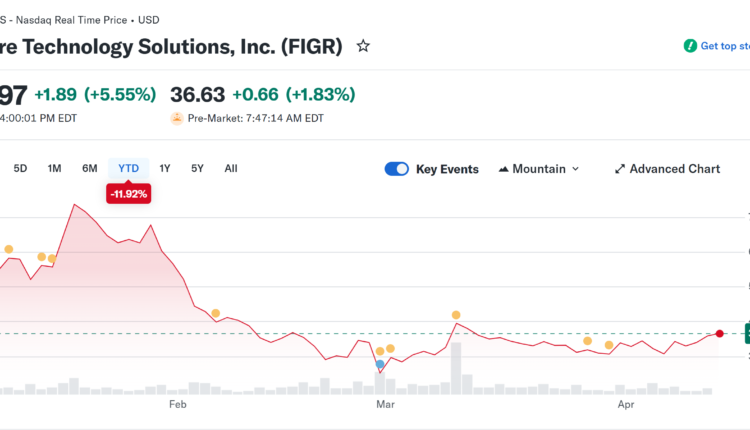Click the red current-price dot at chart end
The height and width of the screenshot is (430, 750).
(x=719, y=333)
